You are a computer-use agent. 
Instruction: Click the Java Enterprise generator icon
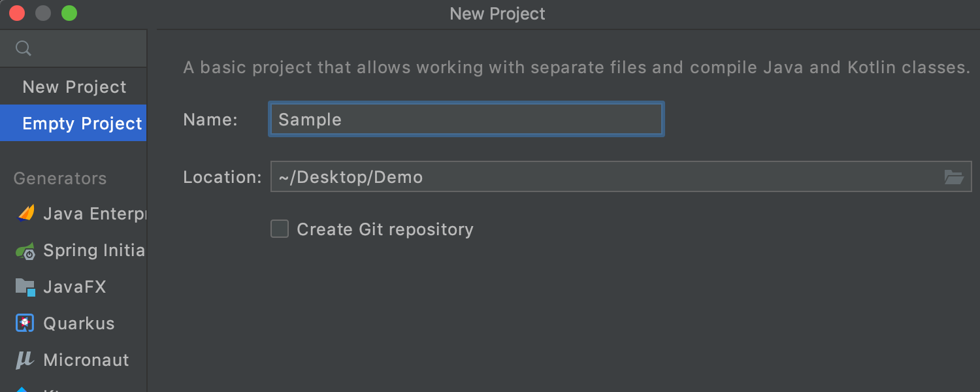pyautogui.click(x=25, y=214)
